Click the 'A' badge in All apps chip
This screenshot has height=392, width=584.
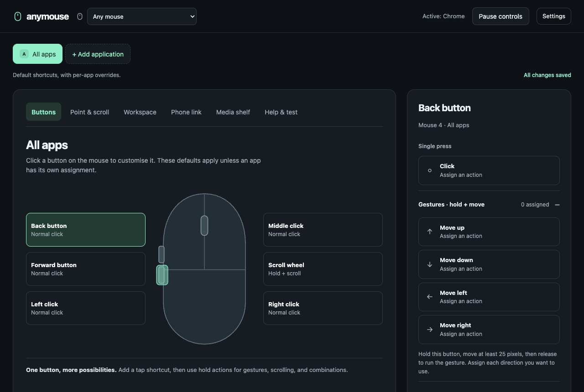point(24,54)
